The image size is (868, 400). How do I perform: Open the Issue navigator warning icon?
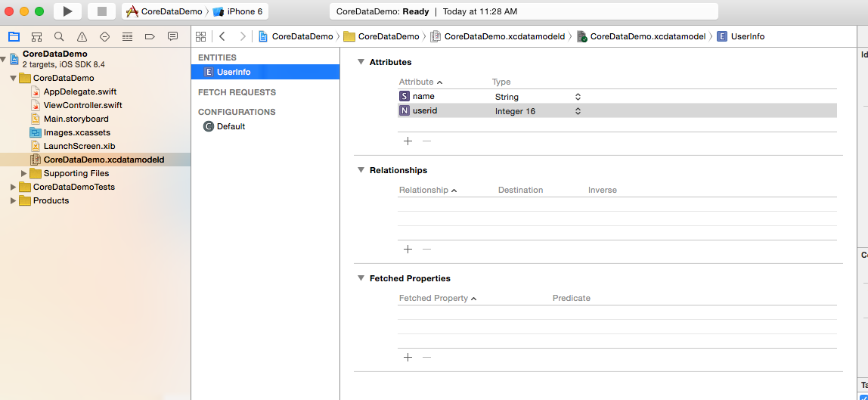point(82,36)
